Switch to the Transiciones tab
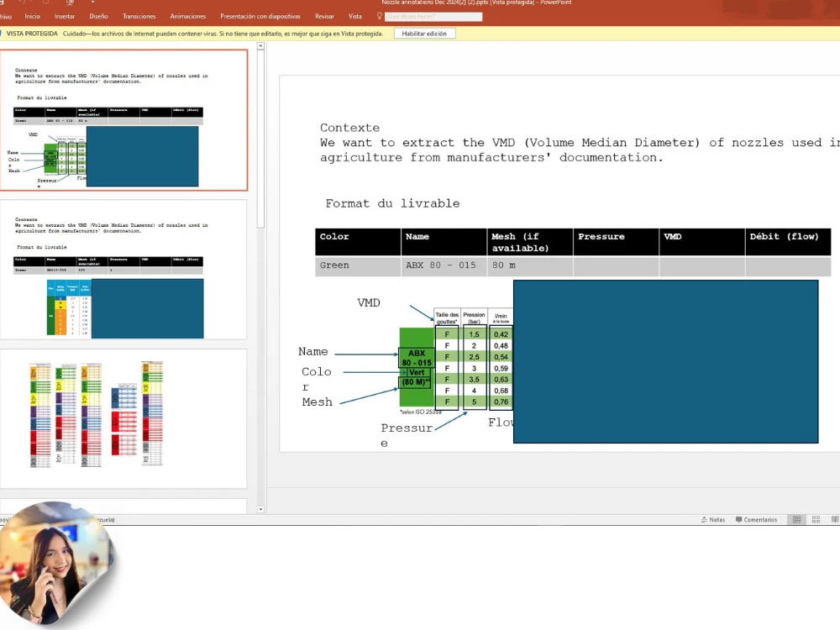The image size is (840, 630). [139, 16]
